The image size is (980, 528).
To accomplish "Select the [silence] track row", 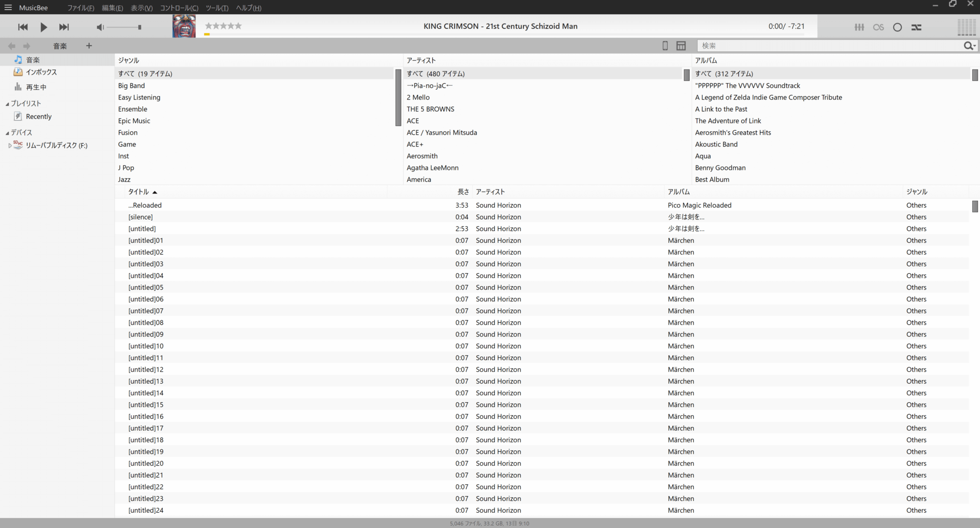I will click(542, 217).
